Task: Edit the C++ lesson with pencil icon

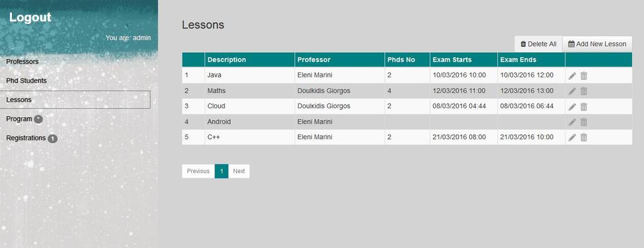Action: [x=572, y=137]
